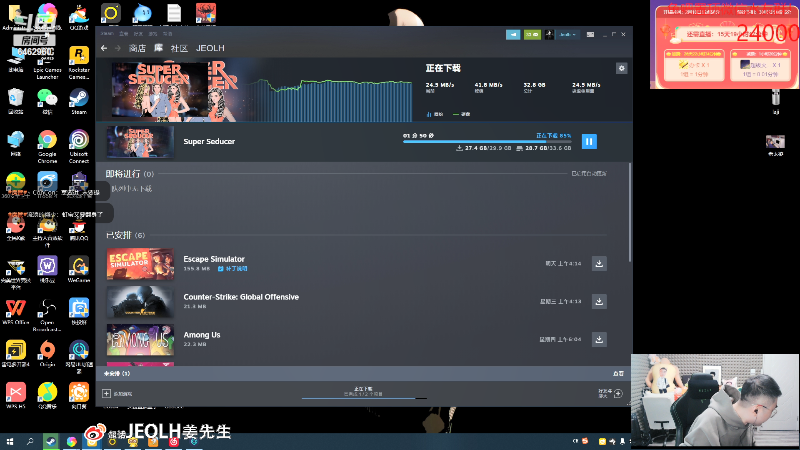Open the second menu in Steam title bar
Viewport: 800px width, 450px height.
pyautogui.click(x=123, y=34)
